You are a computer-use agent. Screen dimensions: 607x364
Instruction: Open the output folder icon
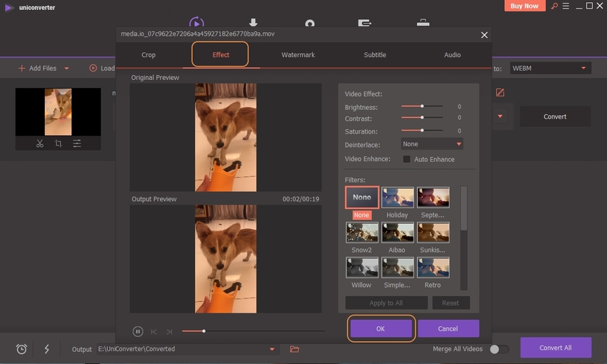294,349
